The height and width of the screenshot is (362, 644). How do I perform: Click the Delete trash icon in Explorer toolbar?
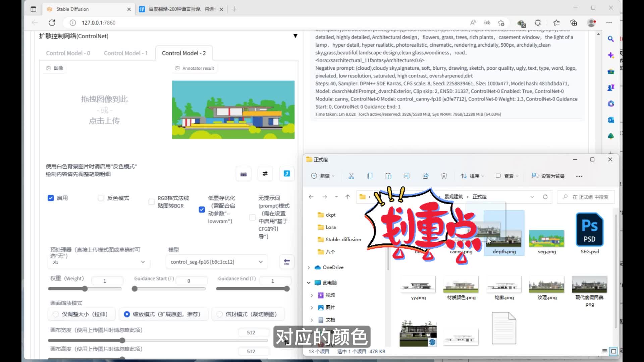tap(444, 176)
